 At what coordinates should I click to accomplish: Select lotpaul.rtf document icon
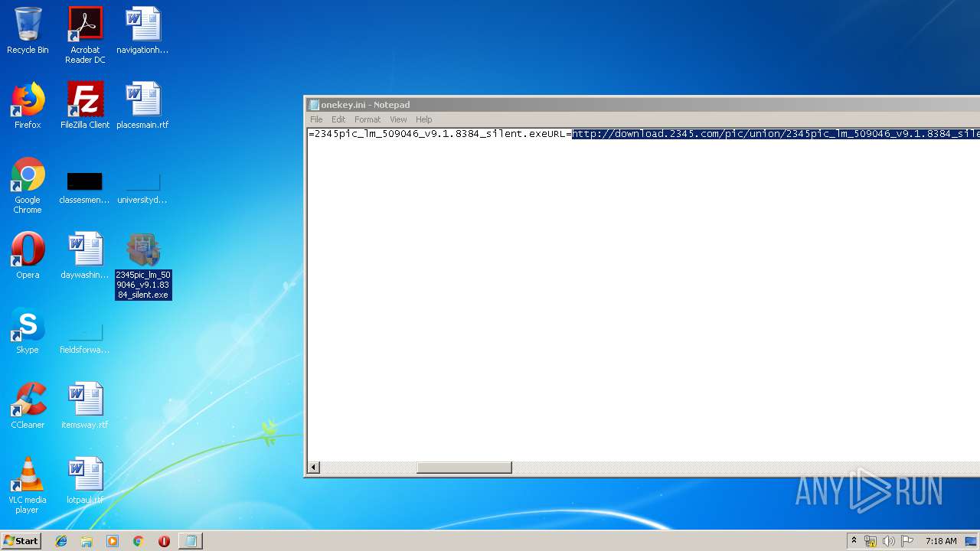[x=85, y=481]
